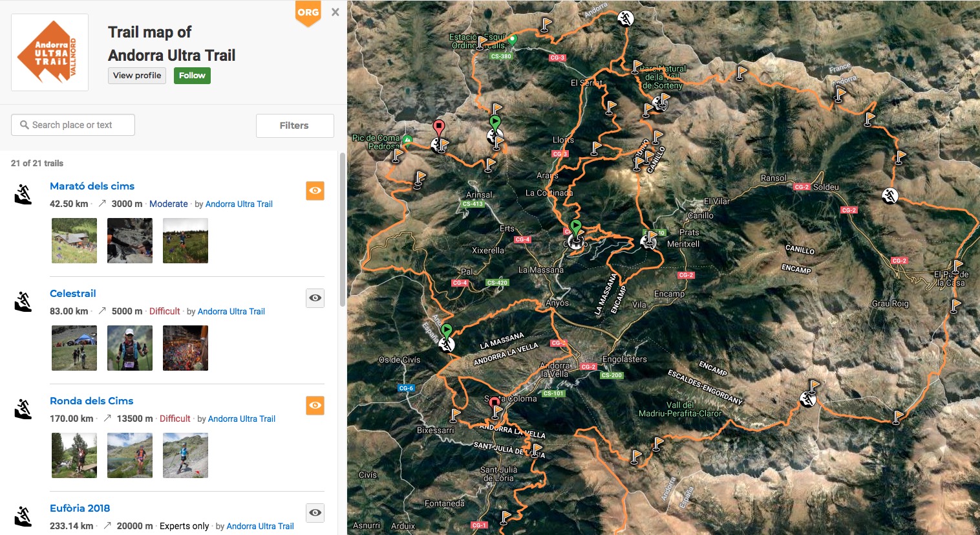Click the green marker at Estació d'Esquí Ordino
The height and width of the screenshot is (535, 980).
coord(512,40)
